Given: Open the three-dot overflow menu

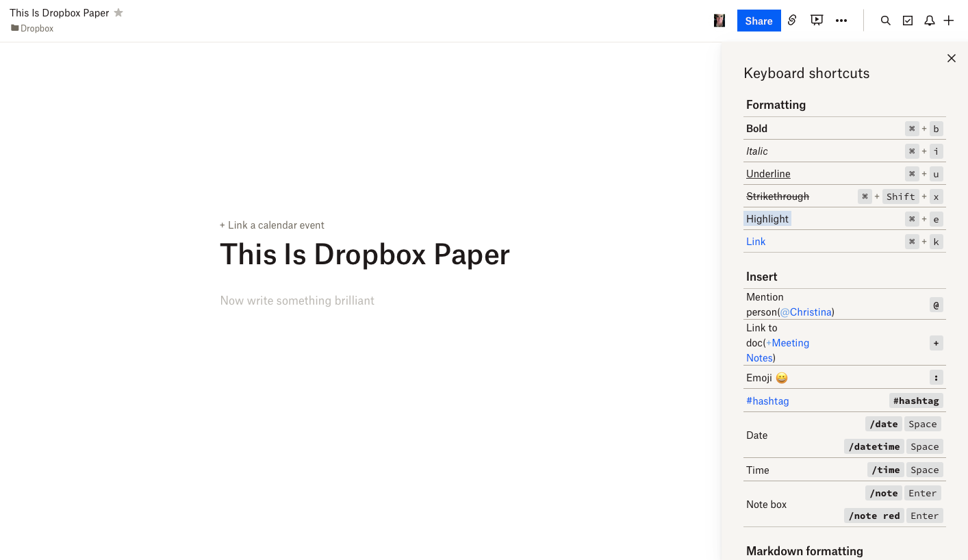Looking at the screenshot, I should click(841, 21).
